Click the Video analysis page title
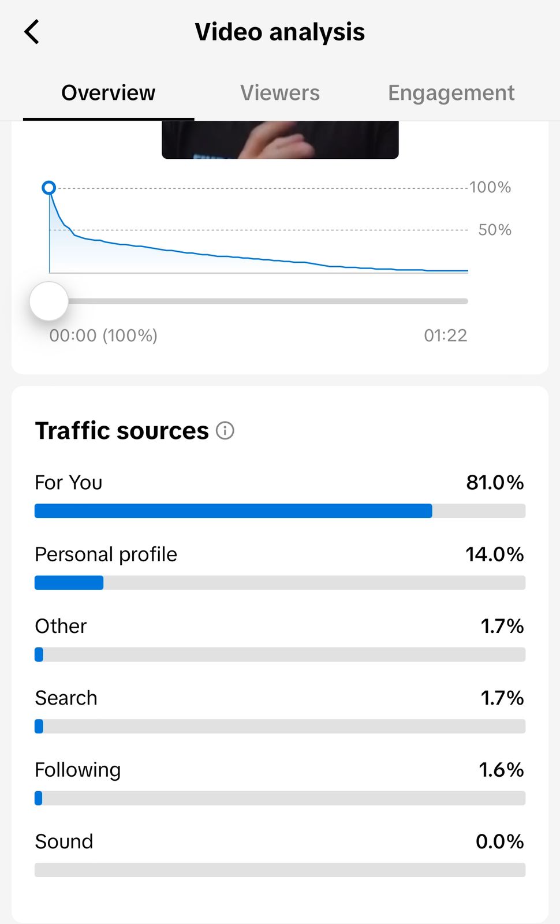Screen dimensions: 560x924 (x=279, y=32)
